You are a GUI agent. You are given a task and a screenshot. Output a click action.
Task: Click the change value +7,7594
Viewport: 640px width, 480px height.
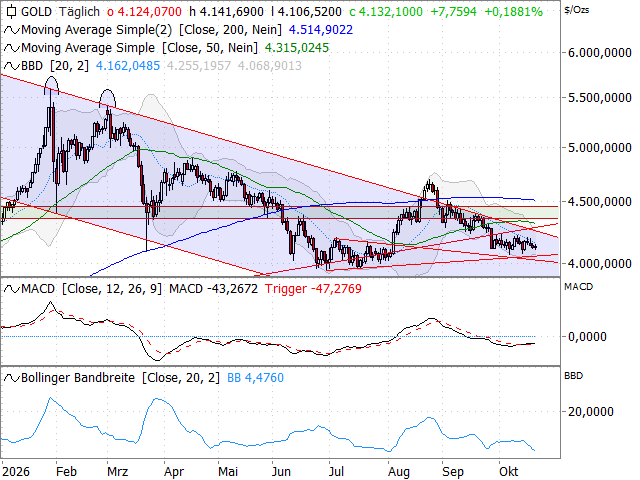click(x=453, y=12)
